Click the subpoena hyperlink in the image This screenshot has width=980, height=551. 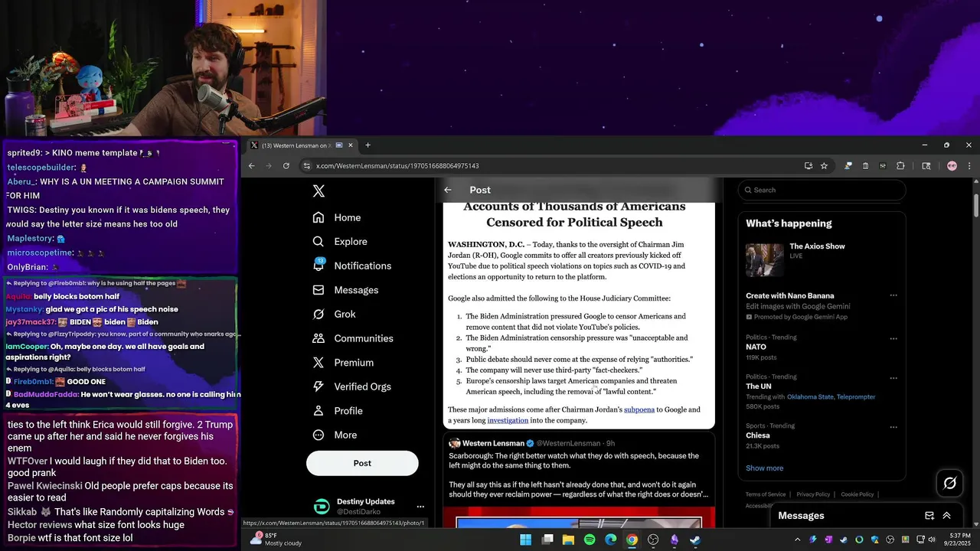click(x=639, y=409)
